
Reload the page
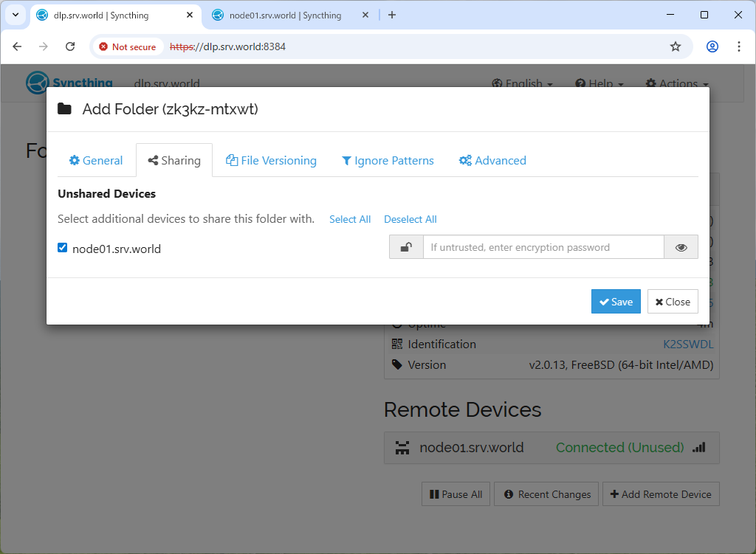click(70, 46)
